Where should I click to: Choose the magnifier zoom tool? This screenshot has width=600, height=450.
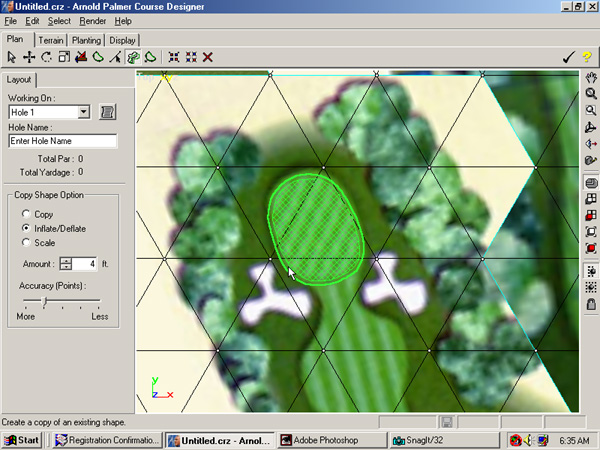[591, 94]
